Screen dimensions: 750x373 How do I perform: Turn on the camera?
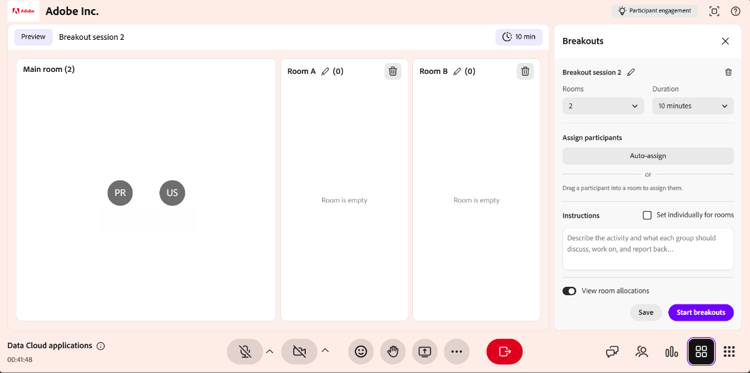pos(299,352)
